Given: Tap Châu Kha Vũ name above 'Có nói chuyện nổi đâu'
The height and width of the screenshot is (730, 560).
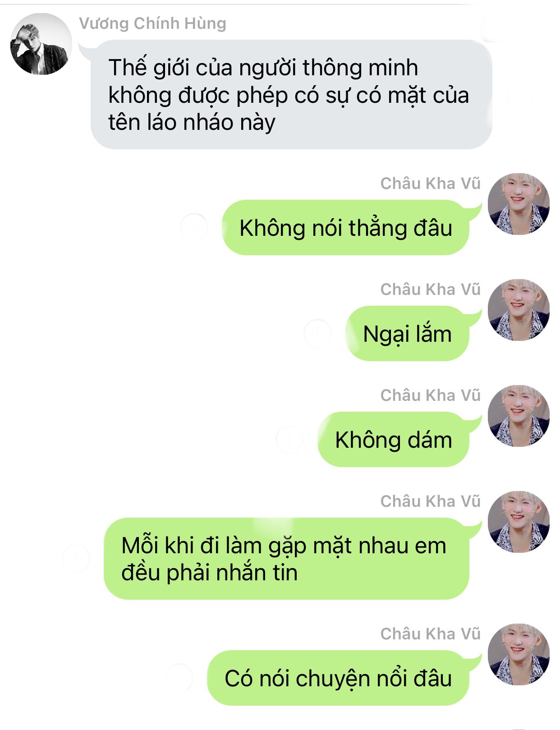Looking at the screenshot, I should coord(431,634).
